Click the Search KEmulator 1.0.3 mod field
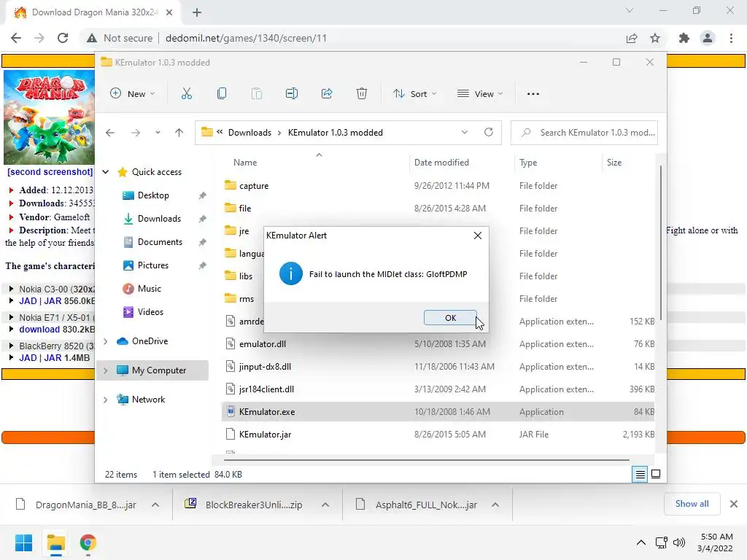The image size is (747, 560). click(584, 133)
